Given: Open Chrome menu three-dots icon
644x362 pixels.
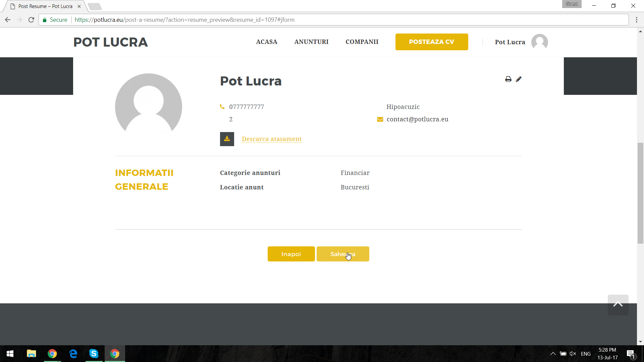Looking at the screenshot, I should (x=636, y=20).
